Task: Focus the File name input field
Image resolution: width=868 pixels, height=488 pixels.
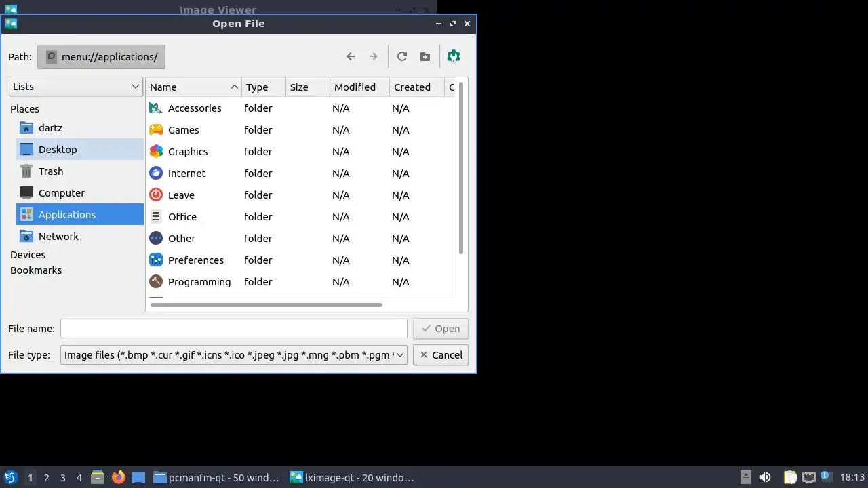Action: [x=234, y=328]
